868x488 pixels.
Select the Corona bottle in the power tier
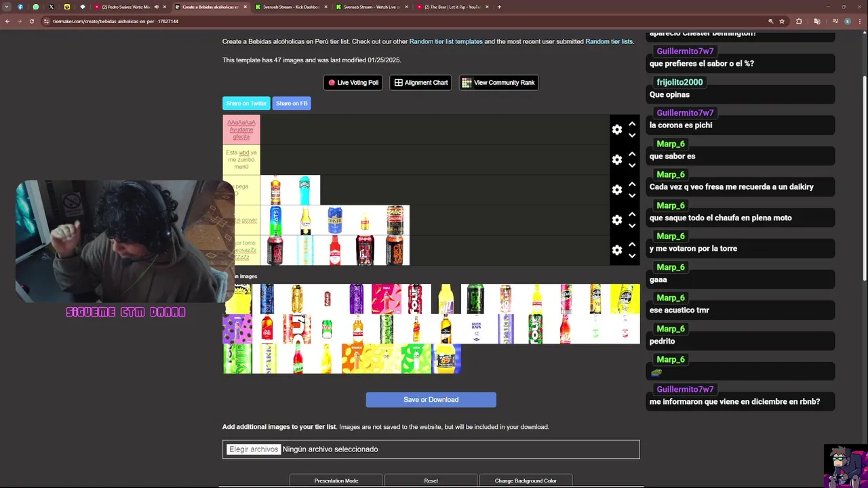(x=305, y=220)
